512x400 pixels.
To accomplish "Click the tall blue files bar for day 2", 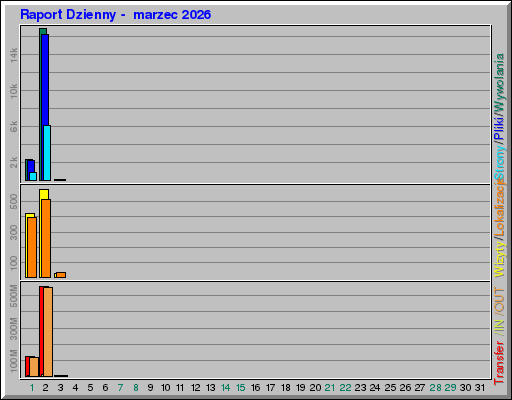I will [45, 80].
